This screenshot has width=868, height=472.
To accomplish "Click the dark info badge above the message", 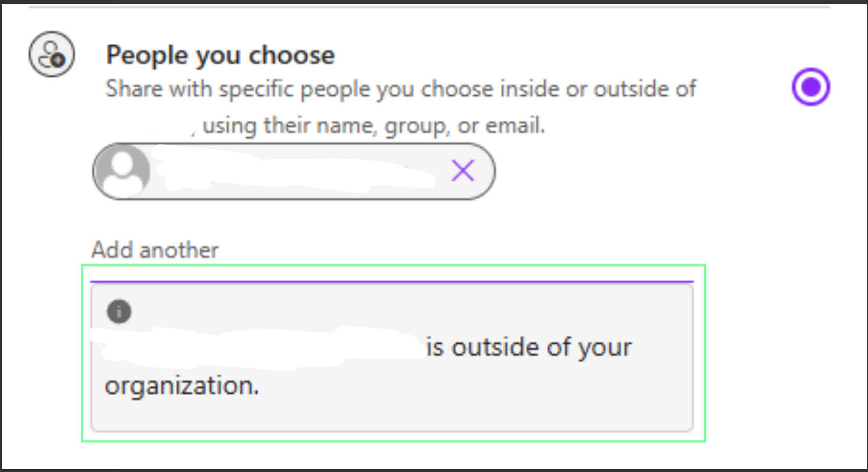I will (119, 311).
